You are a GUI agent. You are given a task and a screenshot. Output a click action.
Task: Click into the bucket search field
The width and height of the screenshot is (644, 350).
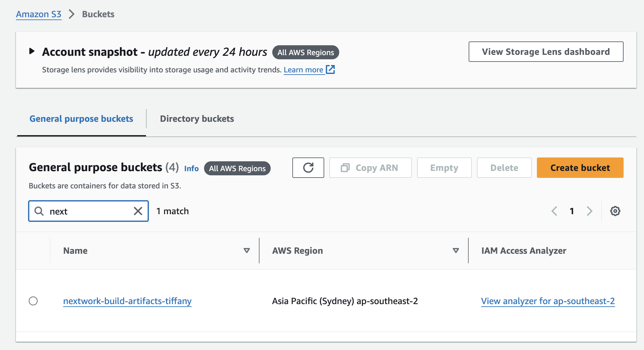point(89,211)
